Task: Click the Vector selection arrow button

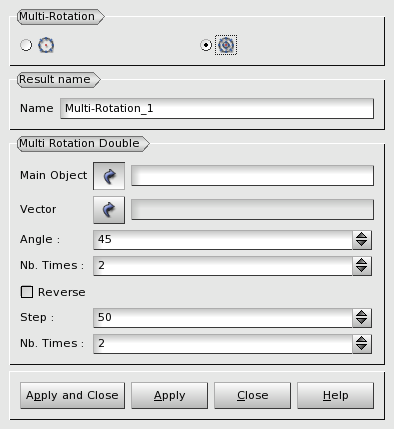Action: coord(109,210)
